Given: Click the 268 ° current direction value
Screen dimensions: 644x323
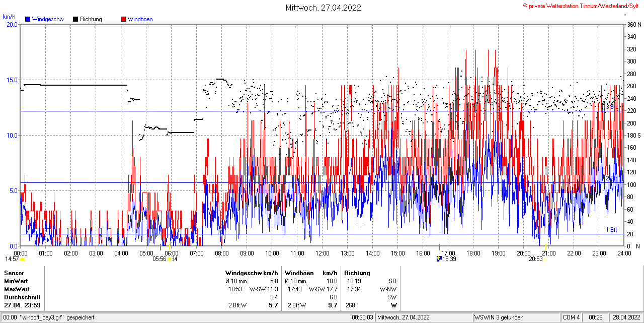Looking at the screenshot, I should 352,305.
